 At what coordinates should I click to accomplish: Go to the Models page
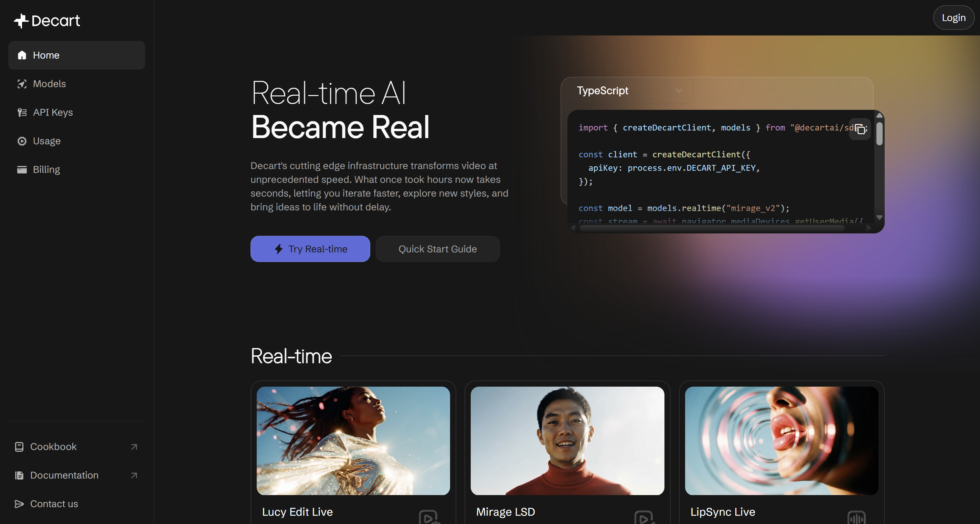point(76,84)
